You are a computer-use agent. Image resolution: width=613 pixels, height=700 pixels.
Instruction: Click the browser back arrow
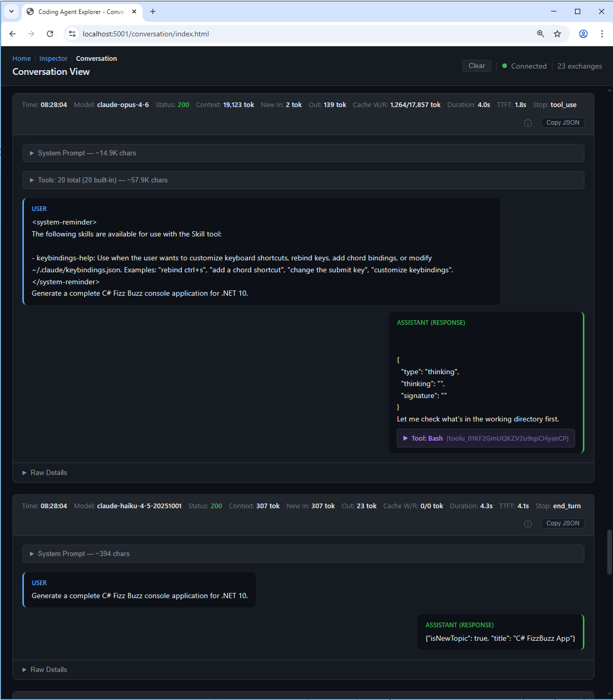pyautogui.click(x=12, y=34)
